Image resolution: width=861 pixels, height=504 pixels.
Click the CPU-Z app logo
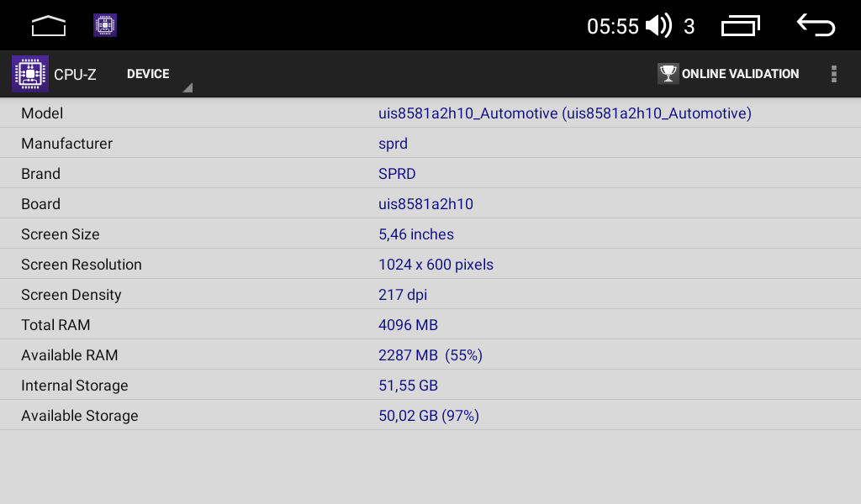[x=30, y=74]
